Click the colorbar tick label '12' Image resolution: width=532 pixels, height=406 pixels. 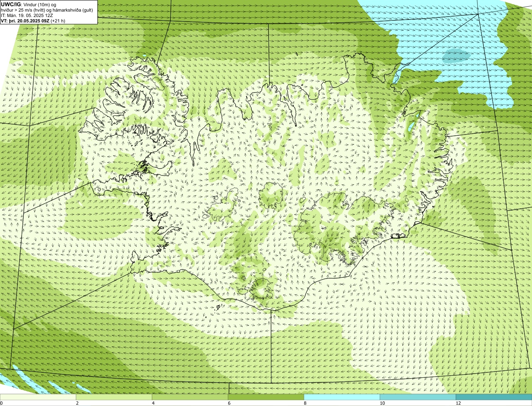tap(458, 403)
